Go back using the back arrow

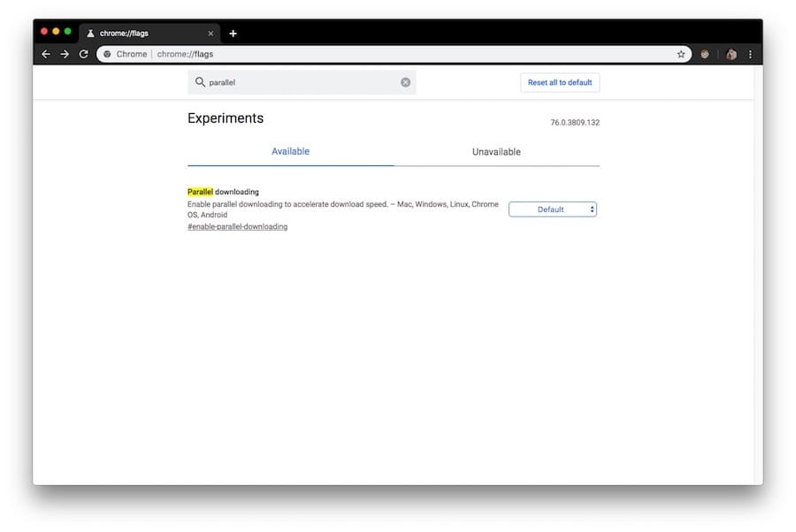pos(46,54)
